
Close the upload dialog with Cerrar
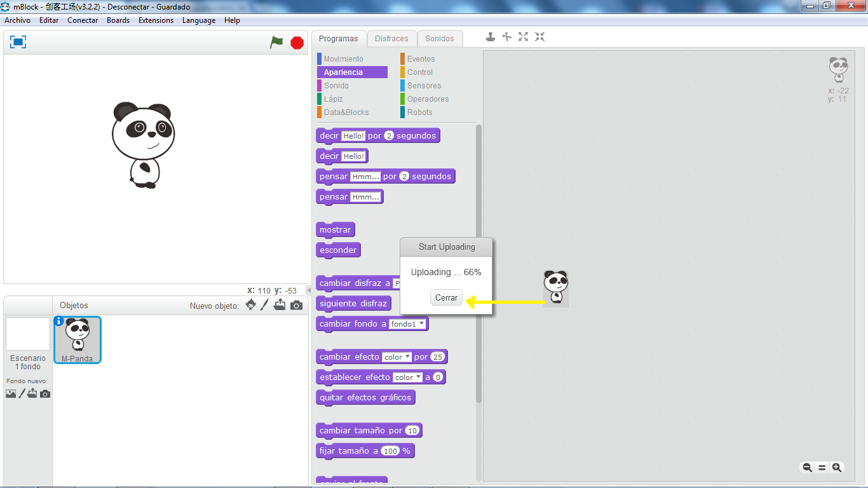(x=446, y=298)
